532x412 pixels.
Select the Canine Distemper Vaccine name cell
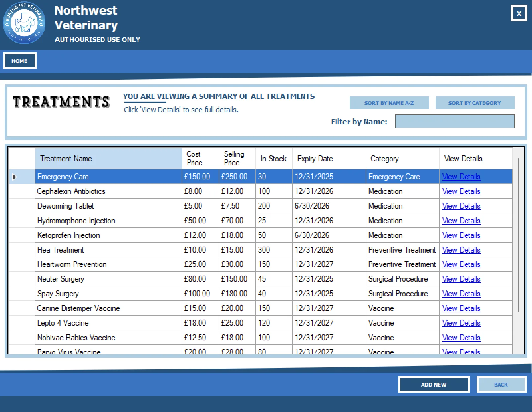coord(108,308)
